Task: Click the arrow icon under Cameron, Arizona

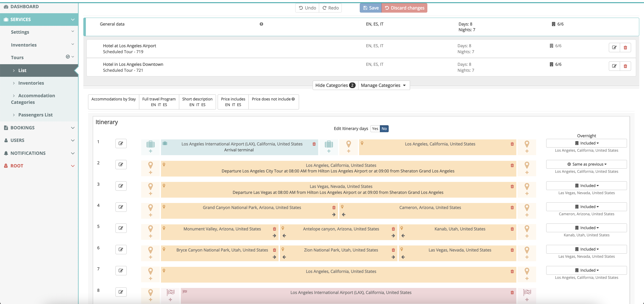Action: coord(344,214)
